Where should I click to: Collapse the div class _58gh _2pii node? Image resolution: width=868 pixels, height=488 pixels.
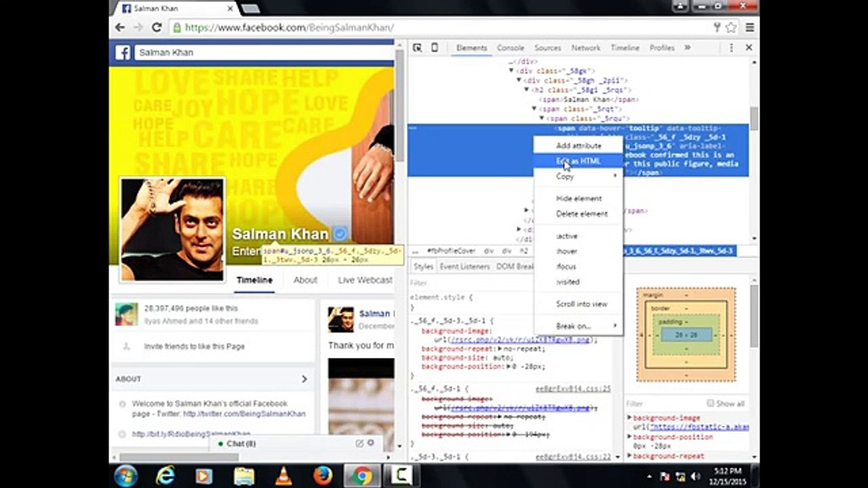point(519,80)
